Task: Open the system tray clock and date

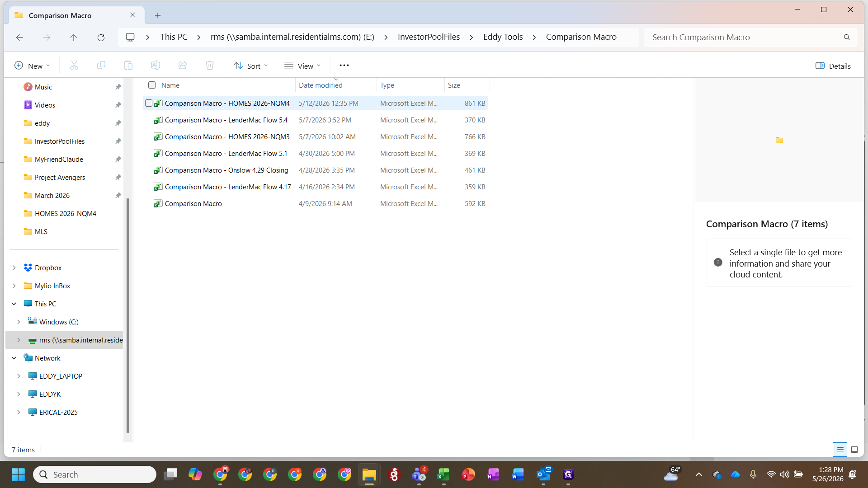Action: click(828, 474)
